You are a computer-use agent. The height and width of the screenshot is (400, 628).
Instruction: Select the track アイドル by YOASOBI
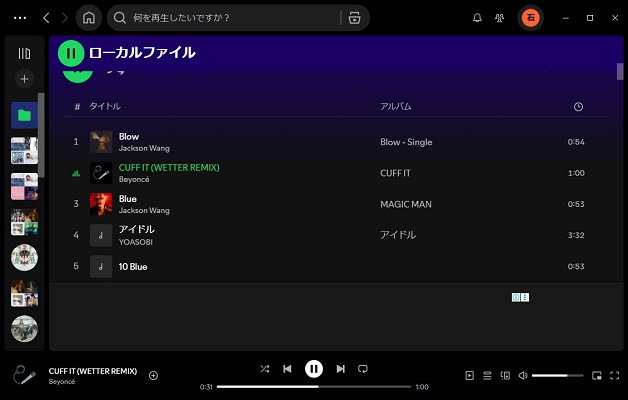pyautogui.click(x=336, y=235)
